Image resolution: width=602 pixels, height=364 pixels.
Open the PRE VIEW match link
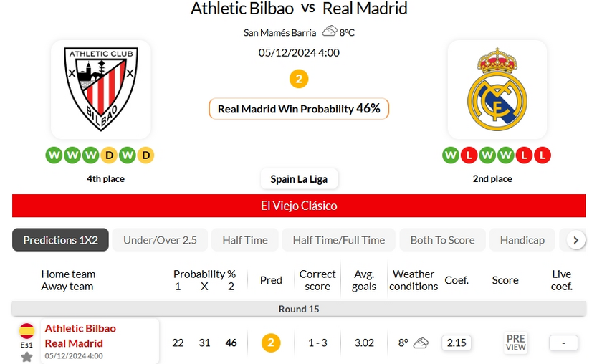click(x=516, y=343)
